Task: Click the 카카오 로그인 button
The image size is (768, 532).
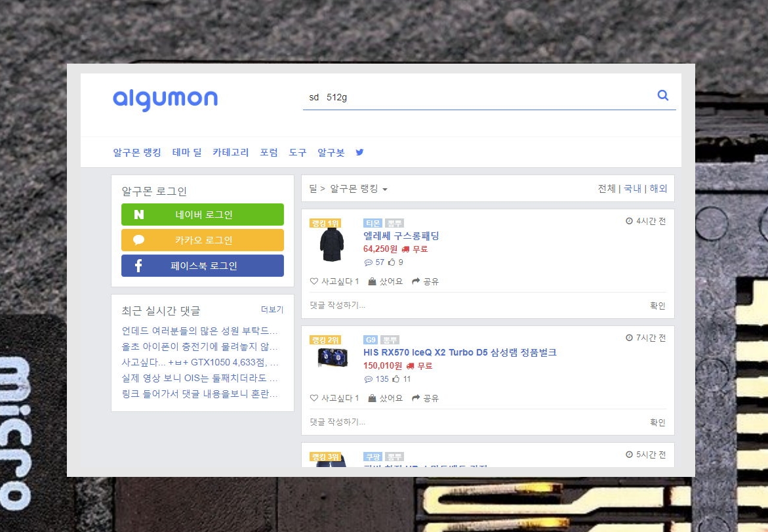Action: (x=203, y=240)
